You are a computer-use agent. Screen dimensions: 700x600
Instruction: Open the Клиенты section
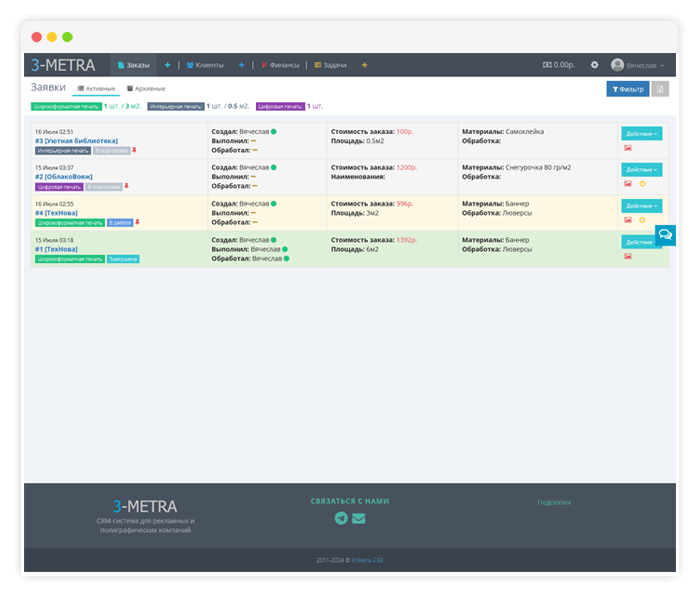tap(205, 65)
